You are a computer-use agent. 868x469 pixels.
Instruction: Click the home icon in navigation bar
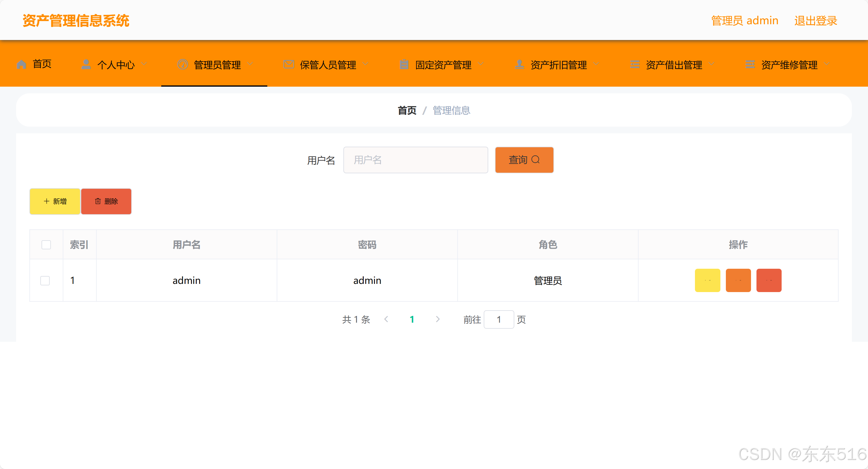click(22, 64)
